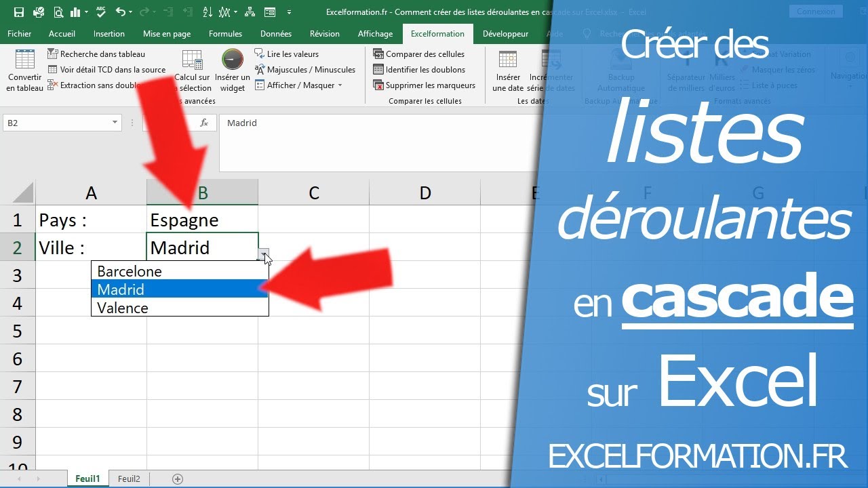Click Majuscules / Minuscules

click(305, 70)
